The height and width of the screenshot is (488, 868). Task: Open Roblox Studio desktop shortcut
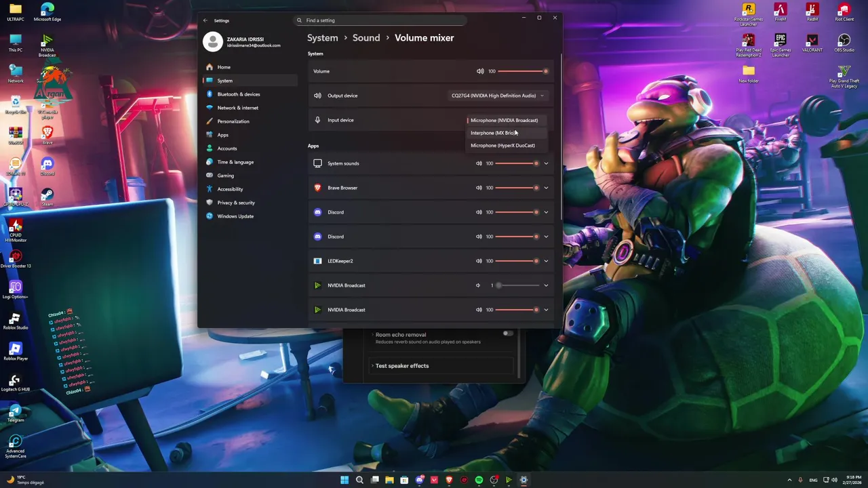click(x=15, y=321)
